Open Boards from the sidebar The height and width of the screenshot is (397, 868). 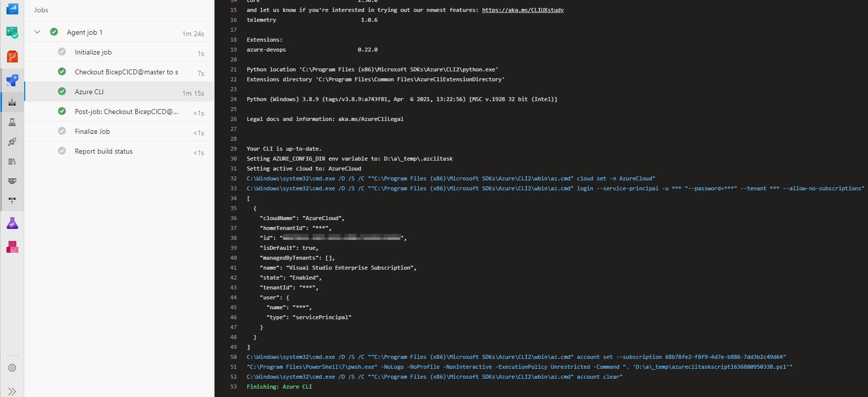click(x=12, y=32)
